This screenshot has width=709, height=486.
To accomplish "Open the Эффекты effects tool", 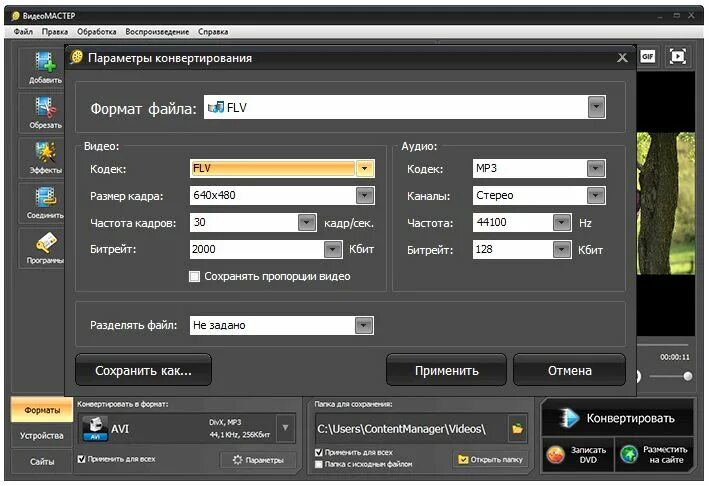I will click(x=45, y=152).
